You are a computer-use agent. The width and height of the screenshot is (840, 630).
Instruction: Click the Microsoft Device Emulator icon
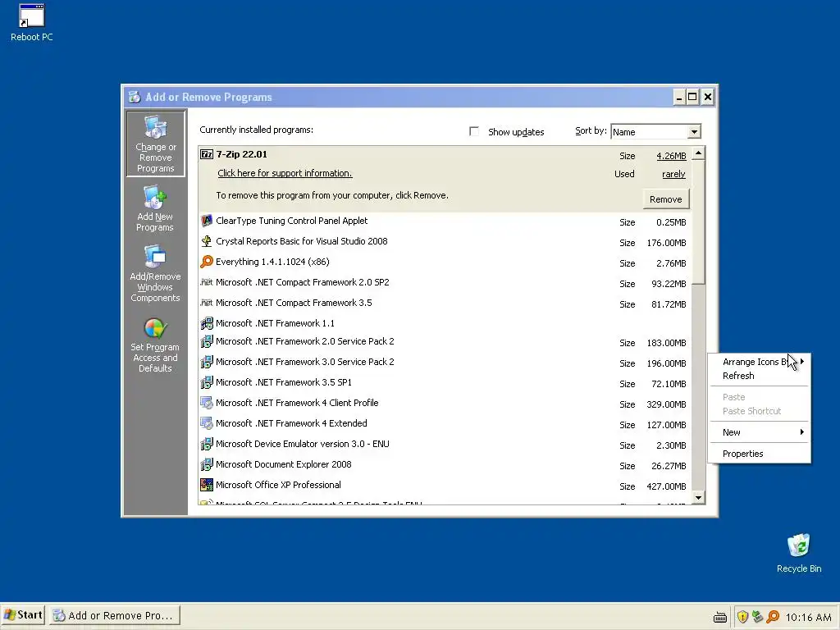tap(206, 444)
